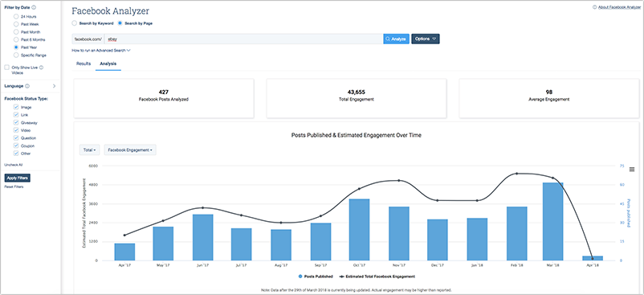Open the Options dropdown
Image resolution: width=644 pixels, height=295 pixels.
click(x=426, y=39)
